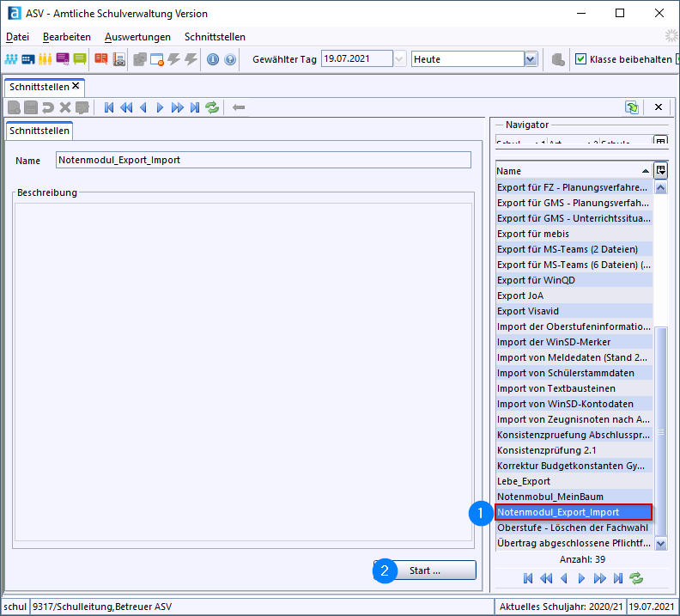Click the notebook printer reports icon

[118, 59]
